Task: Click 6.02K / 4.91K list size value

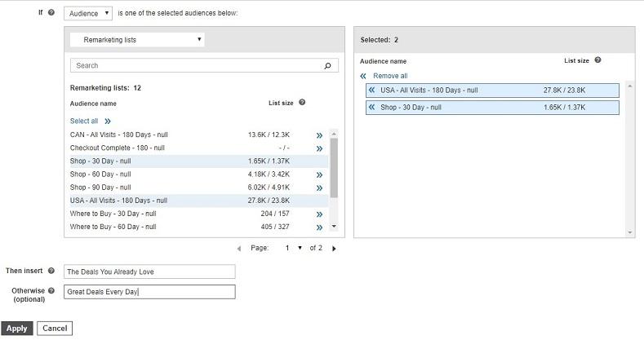Action: coord(269,187)
